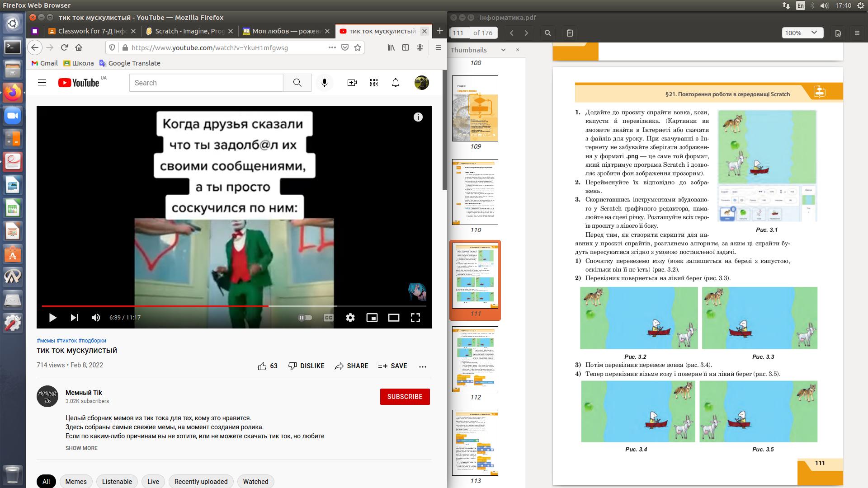Expand the description with SHOW MORE

coord(81,448)
